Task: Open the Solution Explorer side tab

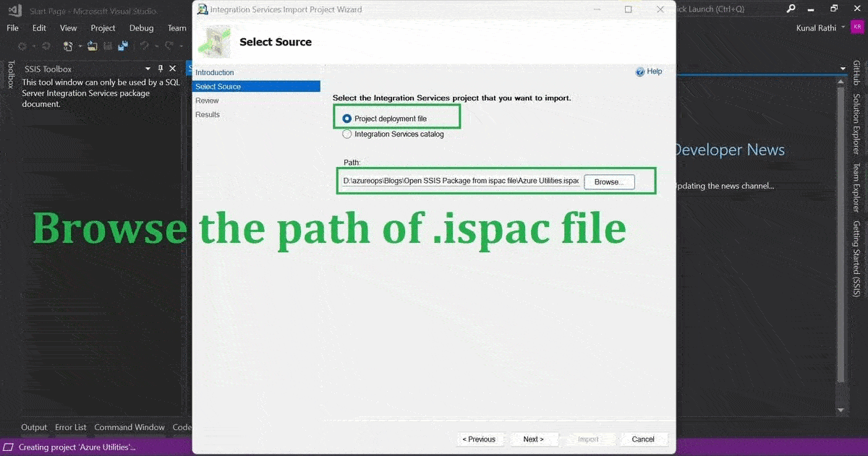Action: (x=856, y=124)
